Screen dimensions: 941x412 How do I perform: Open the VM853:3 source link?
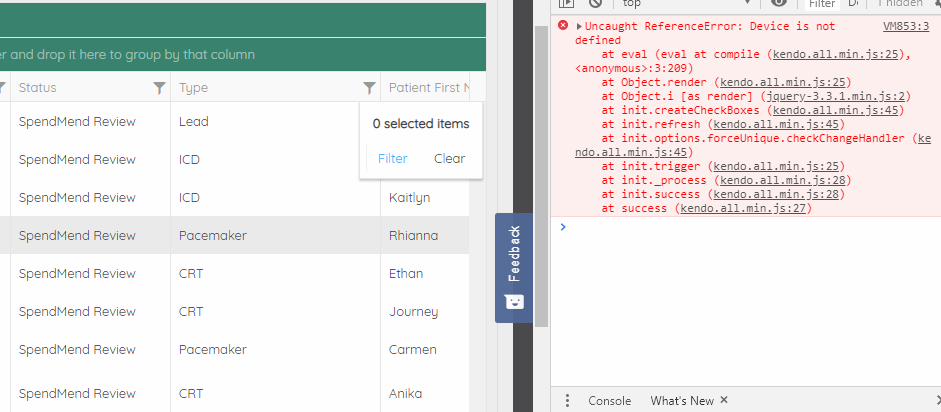(x=906, y=26)
